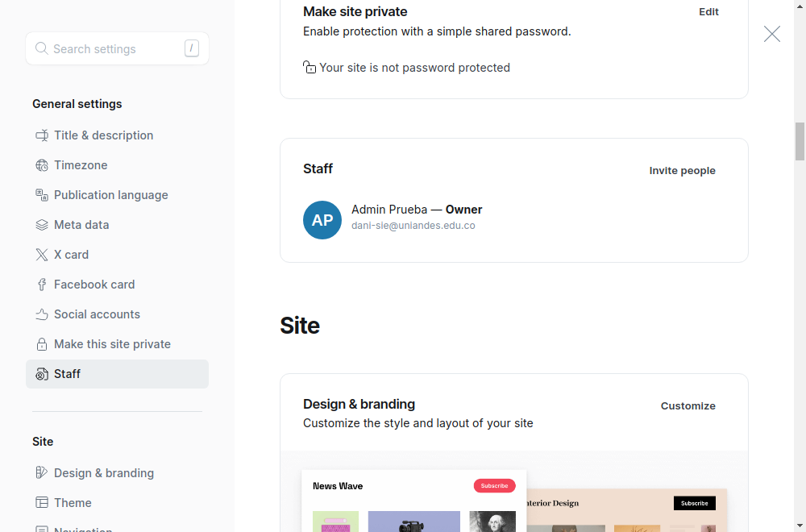Click the Meta data layers icon

click(42, 225)
